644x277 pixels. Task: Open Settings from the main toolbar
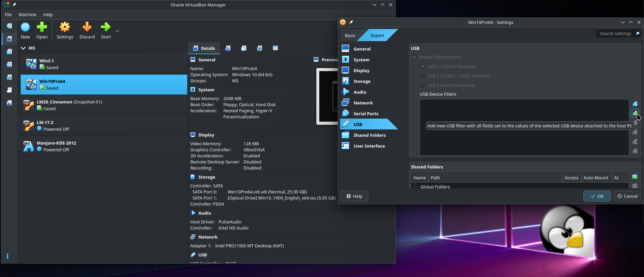[x=65, y=27]
